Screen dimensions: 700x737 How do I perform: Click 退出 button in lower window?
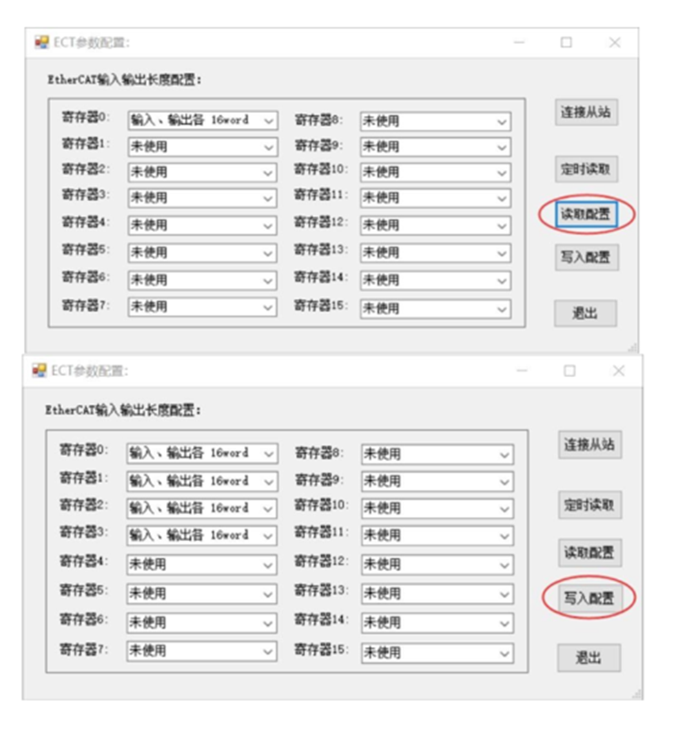(x=589, y=658)
